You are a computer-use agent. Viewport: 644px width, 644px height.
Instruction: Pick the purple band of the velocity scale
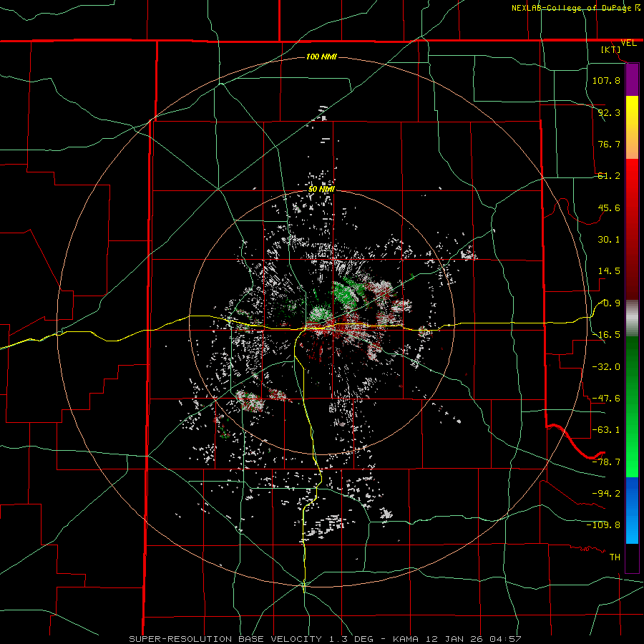pyautogui.click(x=632, y=80)
